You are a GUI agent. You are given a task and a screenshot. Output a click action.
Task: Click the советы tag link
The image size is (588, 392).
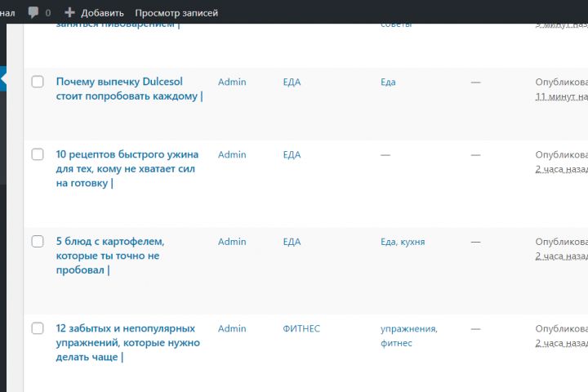tap(395, 24)
